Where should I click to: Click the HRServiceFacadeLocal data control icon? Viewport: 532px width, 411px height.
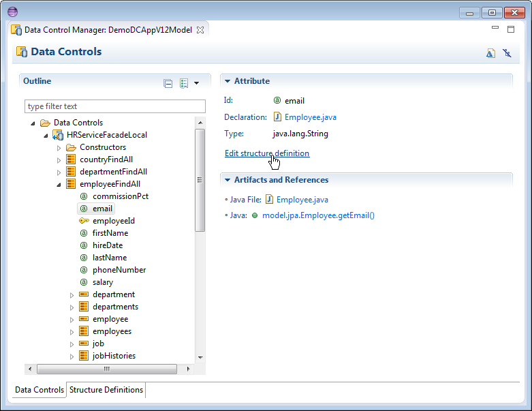[x=58, y=135]
